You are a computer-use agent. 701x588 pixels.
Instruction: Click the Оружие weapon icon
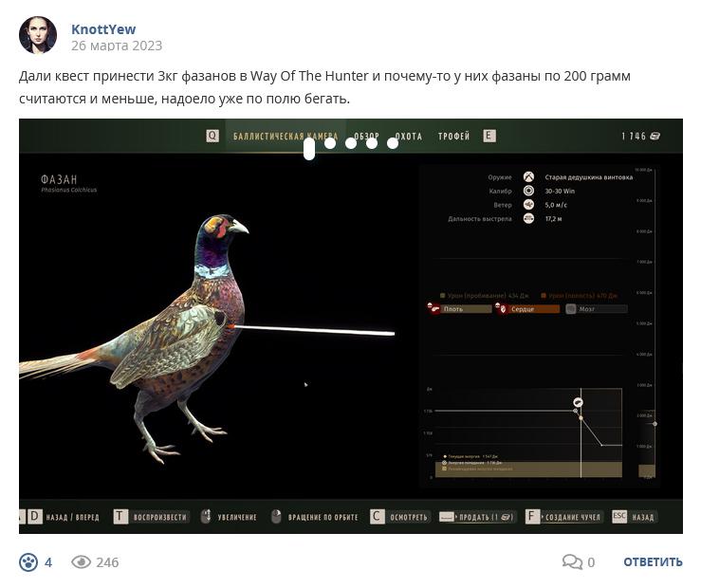(x=529, y=177)
